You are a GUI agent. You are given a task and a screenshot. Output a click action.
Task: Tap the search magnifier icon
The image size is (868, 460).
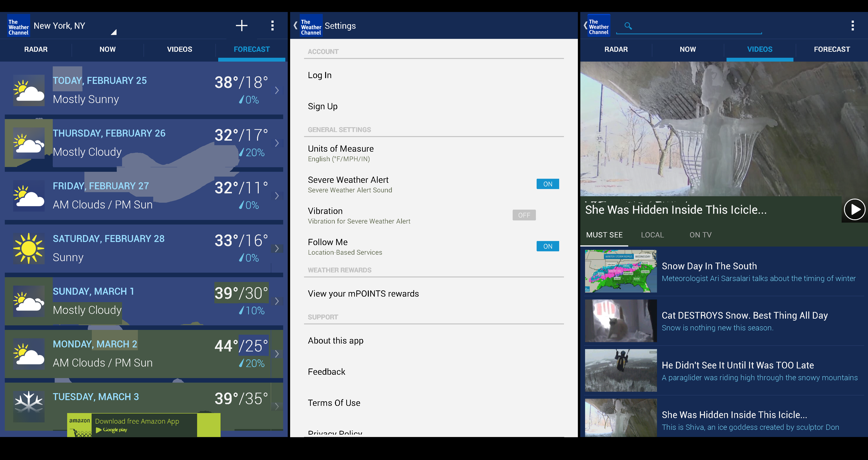tap(628, 26)
